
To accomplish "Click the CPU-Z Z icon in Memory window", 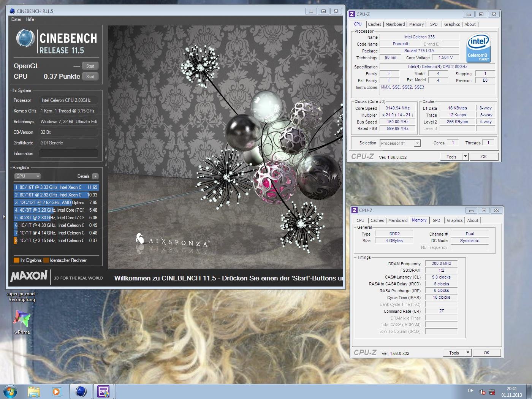I will pyautogui.click(x=355, y=210).
